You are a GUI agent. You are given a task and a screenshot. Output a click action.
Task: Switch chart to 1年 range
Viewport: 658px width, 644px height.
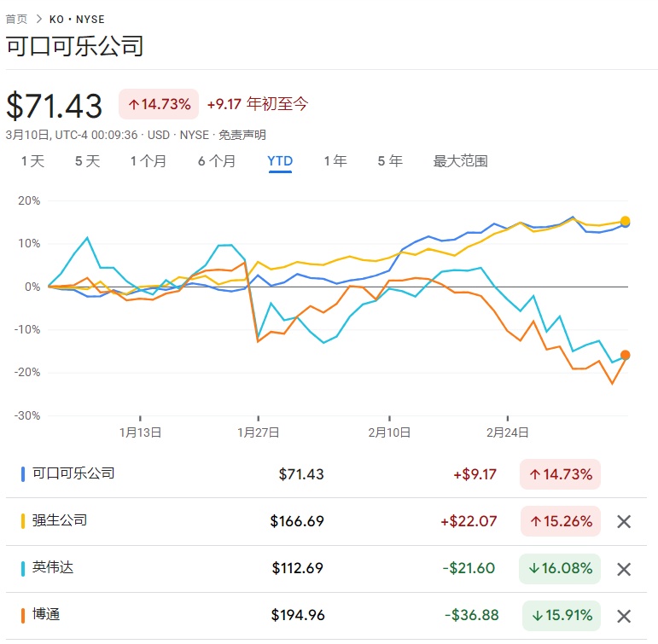pyautogui.click(x=335, y=161)
